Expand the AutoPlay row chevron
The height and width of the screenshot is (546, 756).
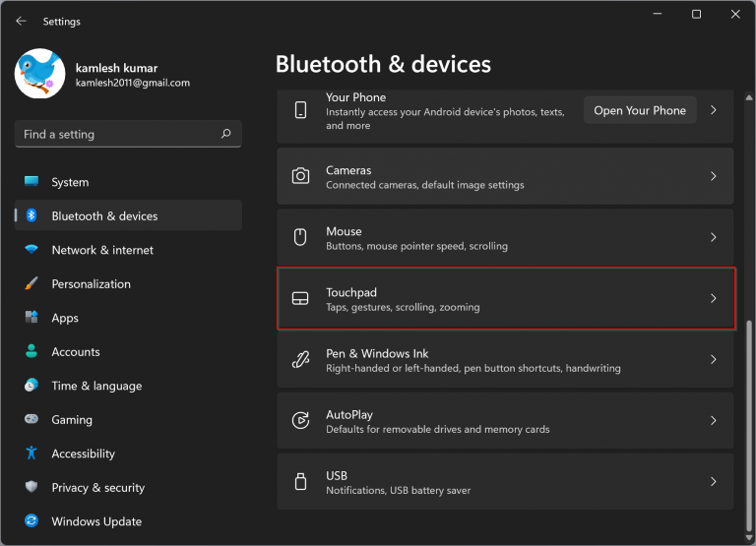[x=714, y=420]
